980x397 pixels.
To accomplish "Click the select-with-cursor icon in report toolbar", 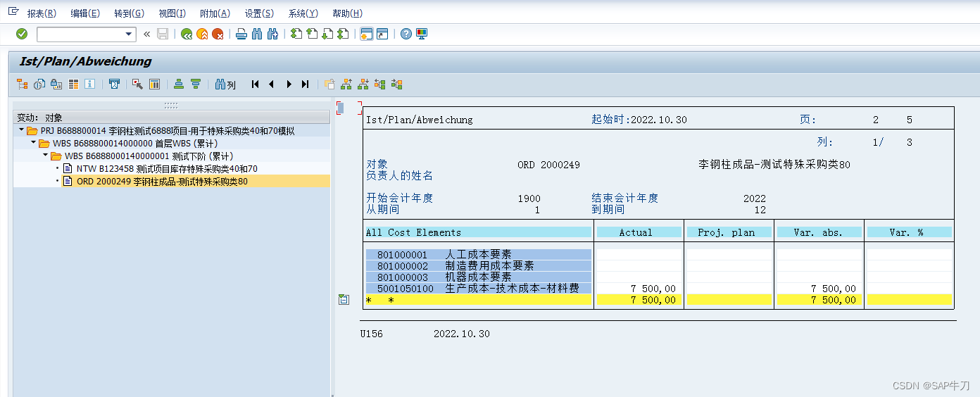I will (137, 84).
